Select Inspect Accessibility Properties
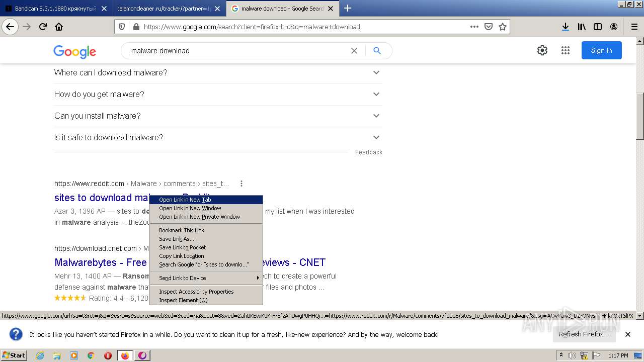The image size is (644, 362). [206, 292]
